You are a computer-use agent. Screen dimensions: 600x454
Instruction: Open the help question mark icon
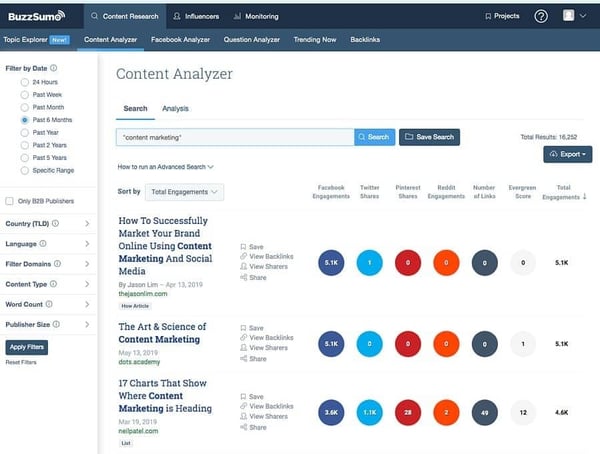coord(541,16)
